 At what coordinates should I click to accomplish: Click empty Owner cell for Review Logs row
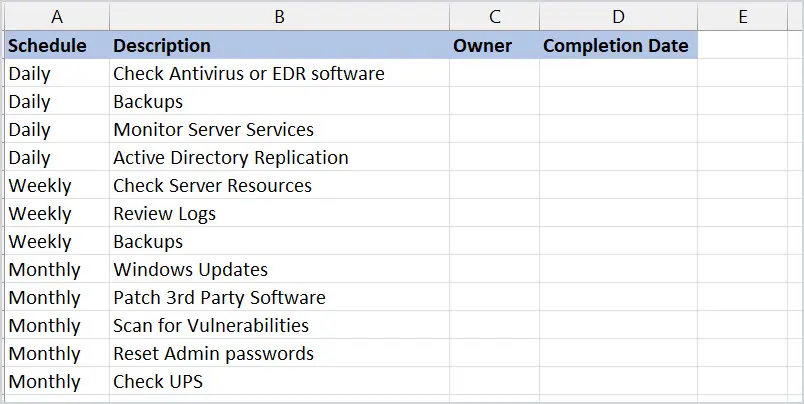point(494,213)
